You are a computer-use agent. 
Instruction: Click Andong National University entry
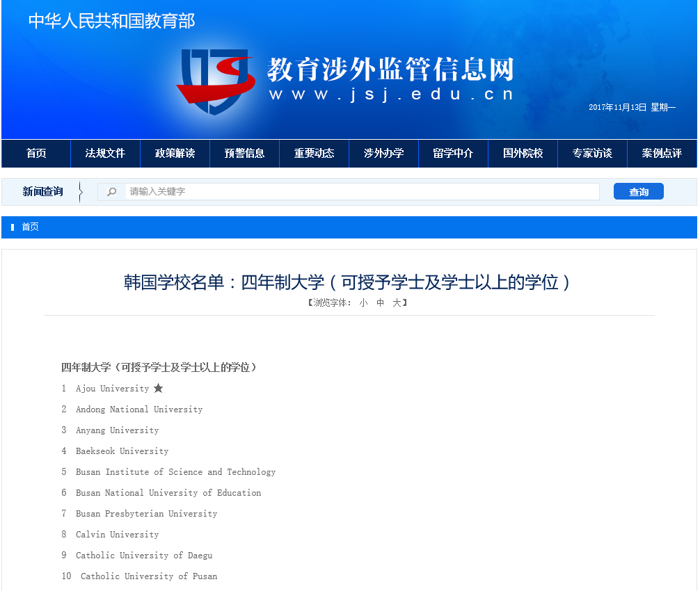[x=139, y=410]
